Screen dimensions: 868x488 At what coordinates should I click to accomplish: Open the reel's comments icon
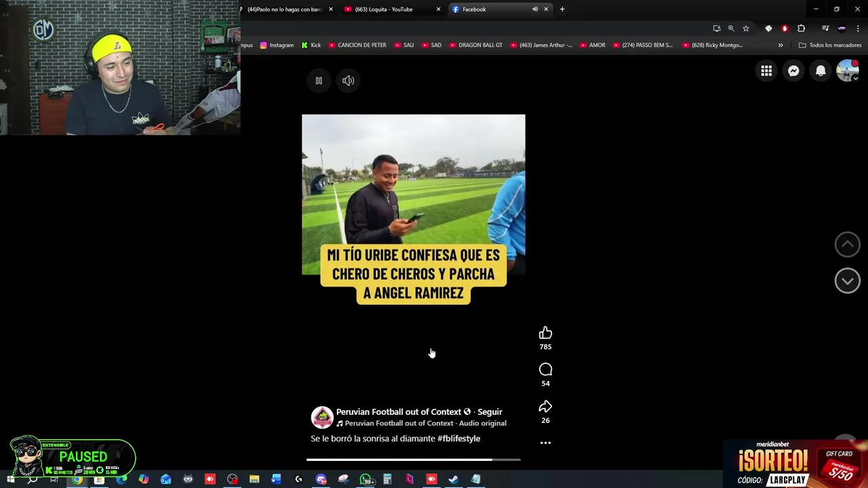(x=545, y=369)
